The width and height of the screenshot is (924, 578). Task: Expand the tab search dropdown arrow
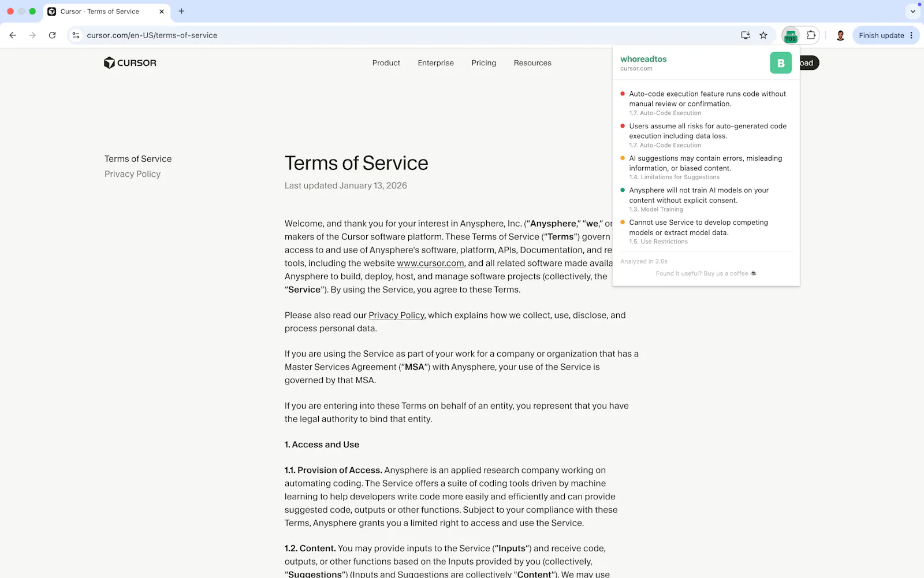tap(912, 11)
